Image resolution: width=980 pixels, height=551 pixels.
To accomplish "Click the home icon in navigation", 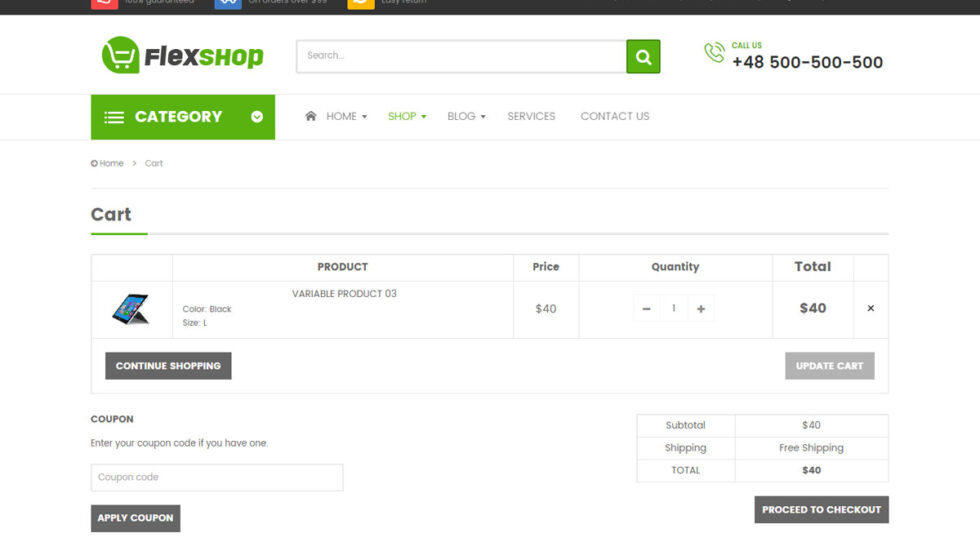I will click(x=311, y=116).
